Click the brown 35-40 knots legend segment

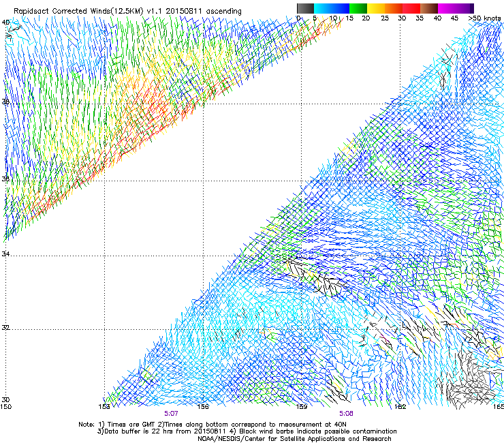(x=429, y=8)
